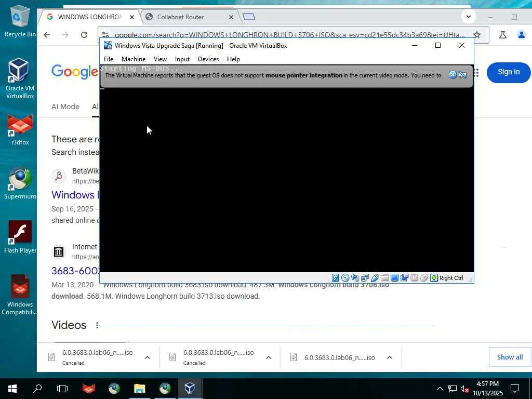Click the Google logo

click(75, 72)
